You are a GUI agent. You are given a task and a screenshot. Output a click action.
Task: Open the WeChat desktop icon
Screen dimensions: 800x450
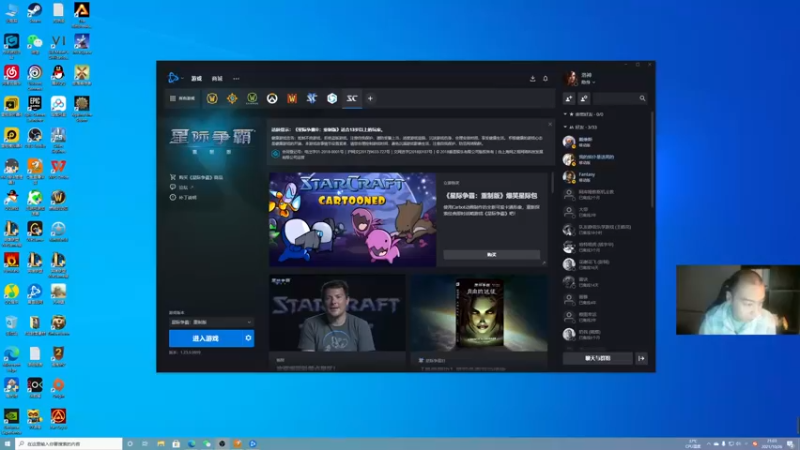[x=35, y=44]
